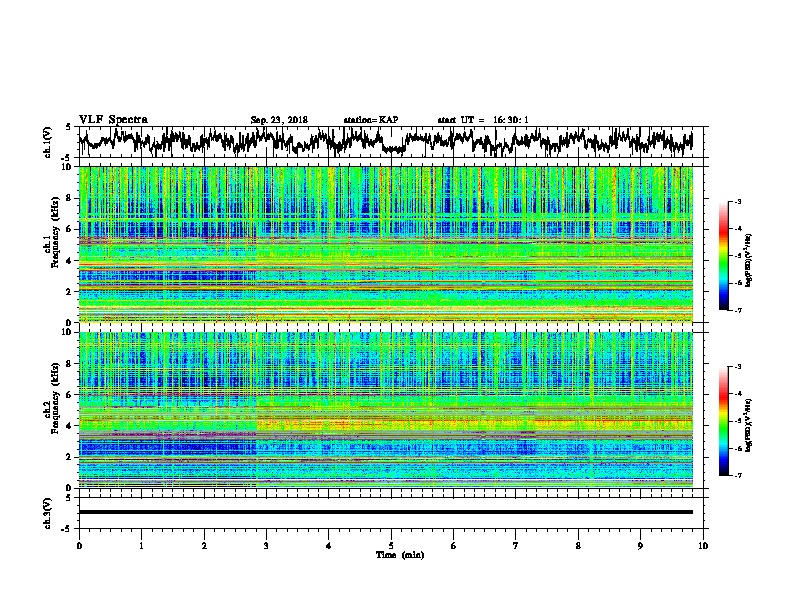Click the ch.1 color bar log(PSD) label

pos(748,260)
